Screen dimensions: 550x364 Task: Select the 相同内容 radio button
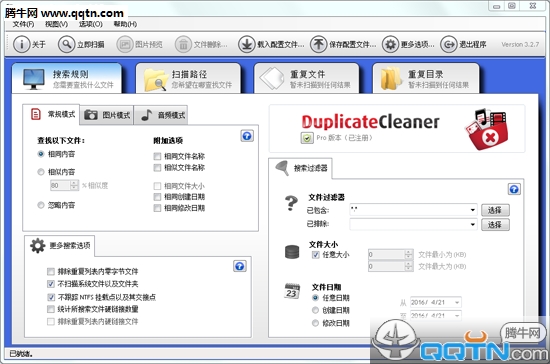[41, 154]
